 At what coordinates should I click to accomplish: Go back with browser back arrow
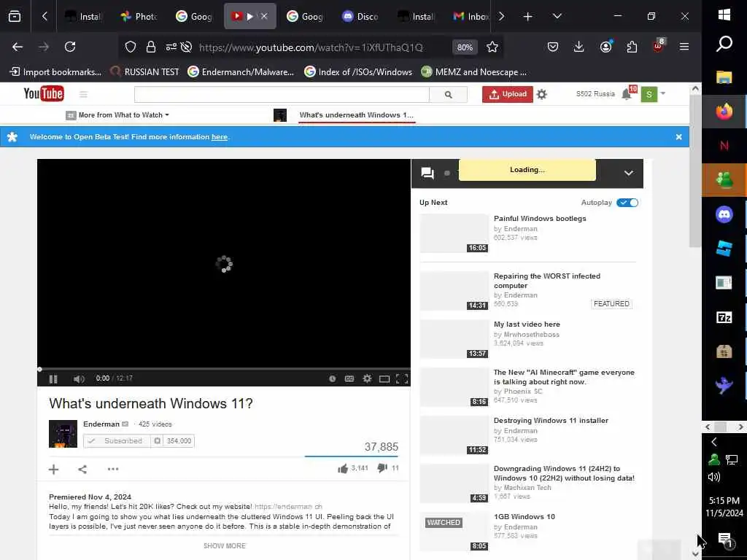click(x=18, y=47)
